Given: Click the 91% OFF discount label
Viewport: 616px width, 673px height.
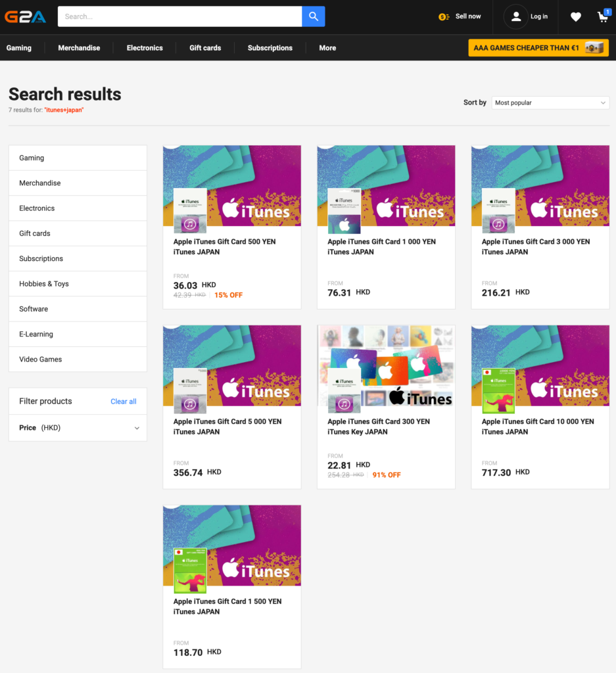Looking at the screenshot, I should pos(387,475).
